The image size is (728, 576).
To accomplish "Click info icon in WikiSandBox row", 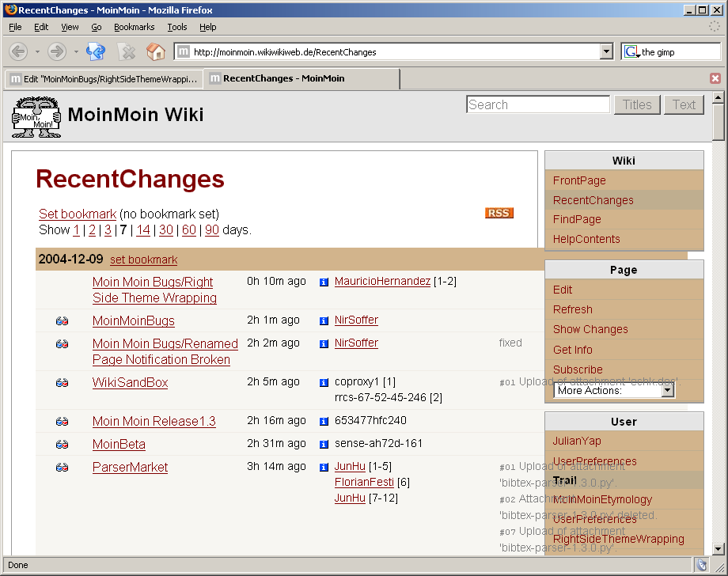I will tap(324, 382).
